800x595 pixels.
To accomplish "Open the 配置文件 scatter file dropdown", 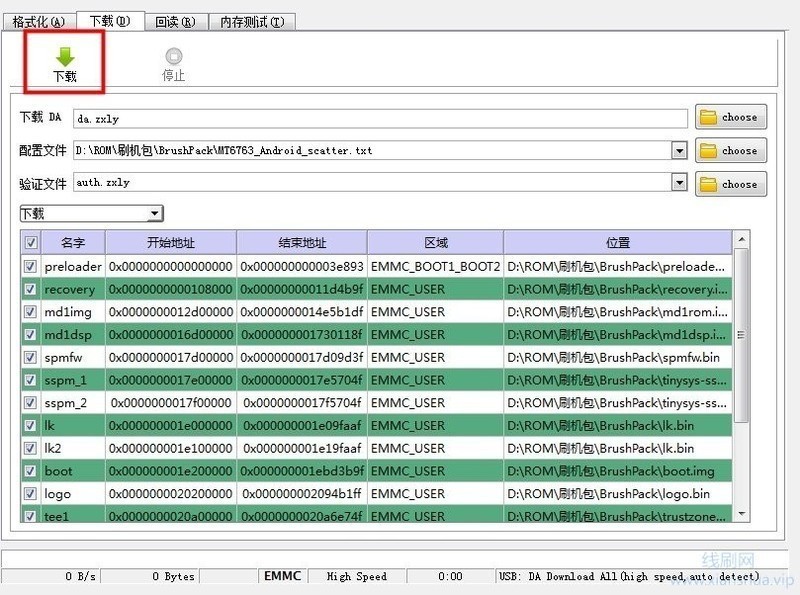I will coord(681,150).
